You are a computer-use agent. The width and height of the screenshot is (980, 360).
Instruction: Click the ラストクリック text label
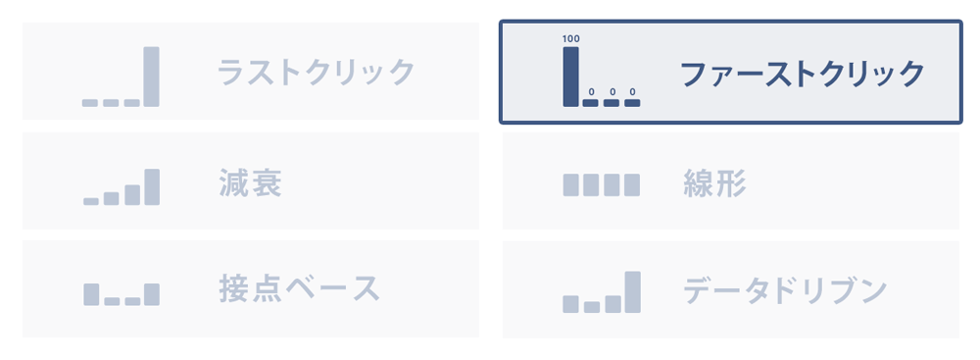coord(316,72)
